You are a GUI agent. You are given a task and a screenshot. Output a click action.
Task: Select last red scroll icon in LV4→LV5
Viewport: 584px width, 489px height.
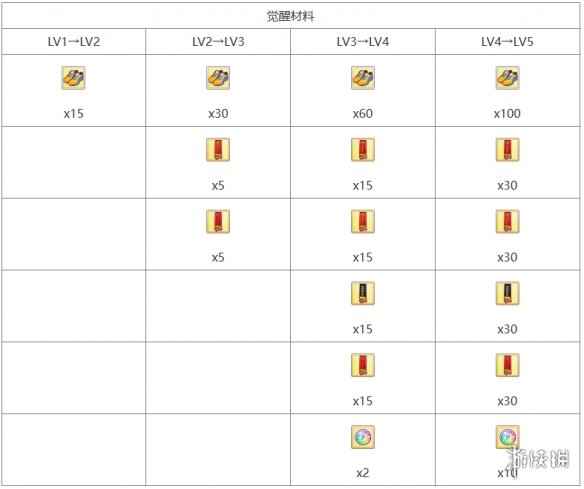(x=507, y=365)
